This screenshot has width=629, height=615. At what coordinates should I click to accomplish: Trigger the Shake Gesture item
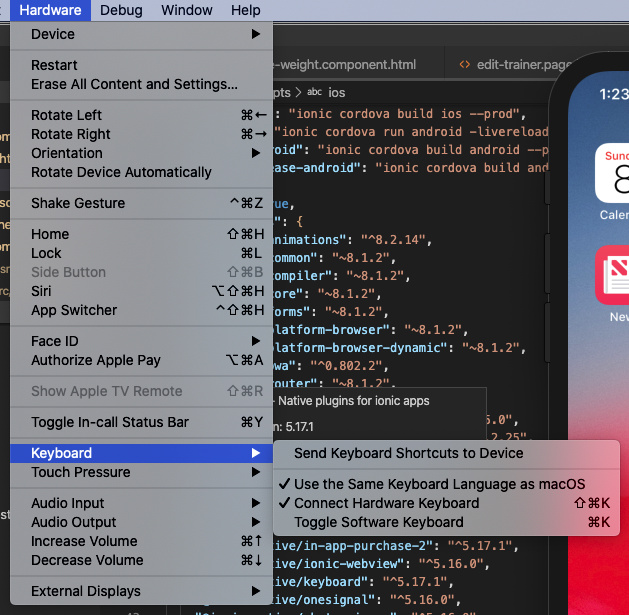141,203
